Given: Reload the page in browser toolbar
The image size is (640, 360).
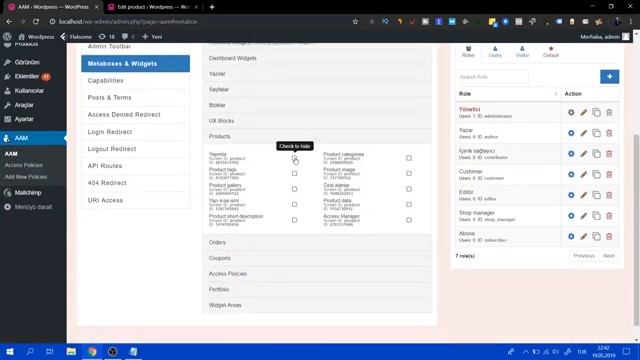Looking at the screenshot, I should pos(36,22).
